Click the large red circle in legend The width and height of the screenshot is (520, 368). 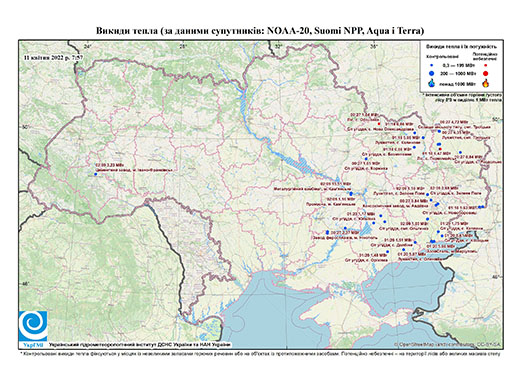click(485, 74)
